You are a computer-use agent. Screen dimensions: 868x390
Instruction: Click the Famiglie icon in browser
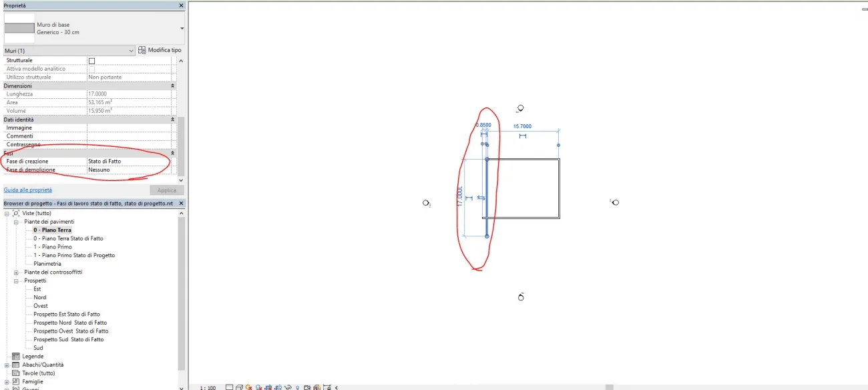16,381
